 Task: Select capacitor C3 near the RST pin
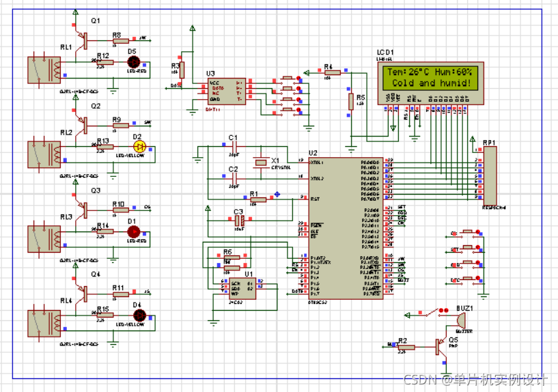pyautogui.click(x=238, y=221)
